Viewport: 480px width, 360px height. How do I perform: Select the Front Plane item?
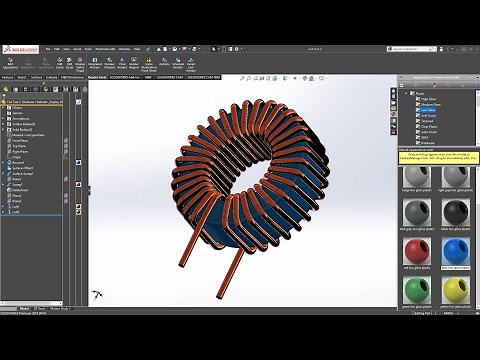point(20,141)
